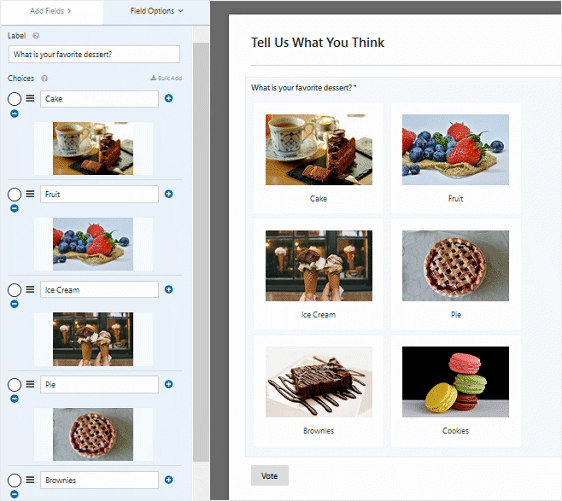This screenshot has width=562, height=501.
Task: Add a new choice after Cake
Action: (x=168, y=98)
